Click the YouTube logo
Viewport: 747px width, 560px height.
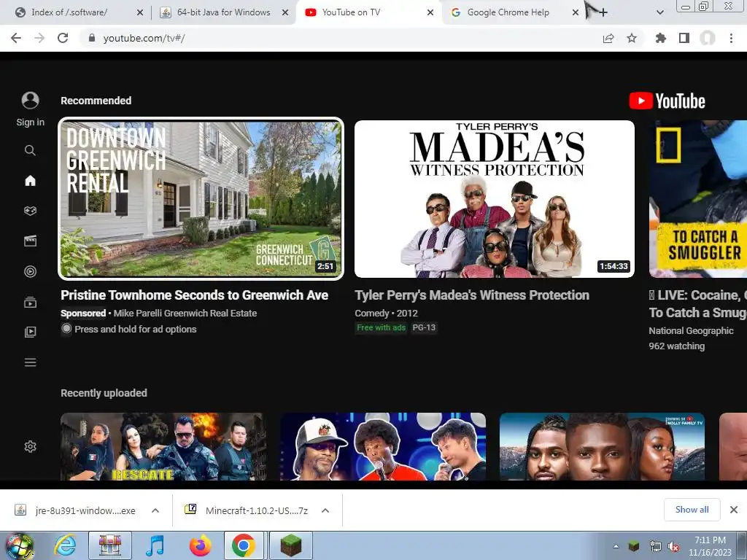(x=667, y=101)
